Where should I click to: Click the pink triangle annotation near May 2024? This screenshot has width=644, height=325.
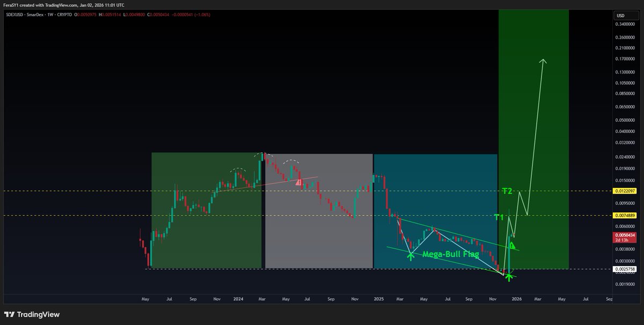click(x=298, y=181)
